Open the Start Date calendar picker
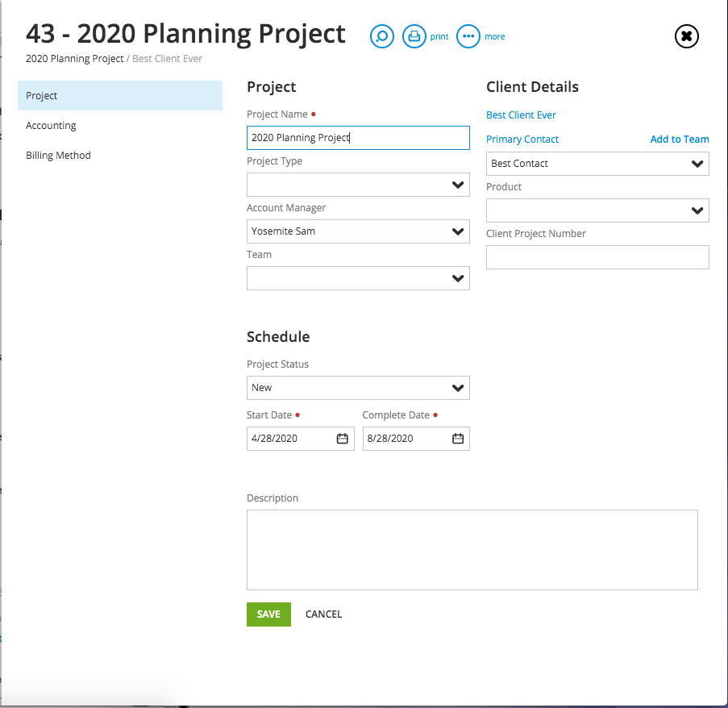This screenshot has height=708, width=728. pos(342,439)
